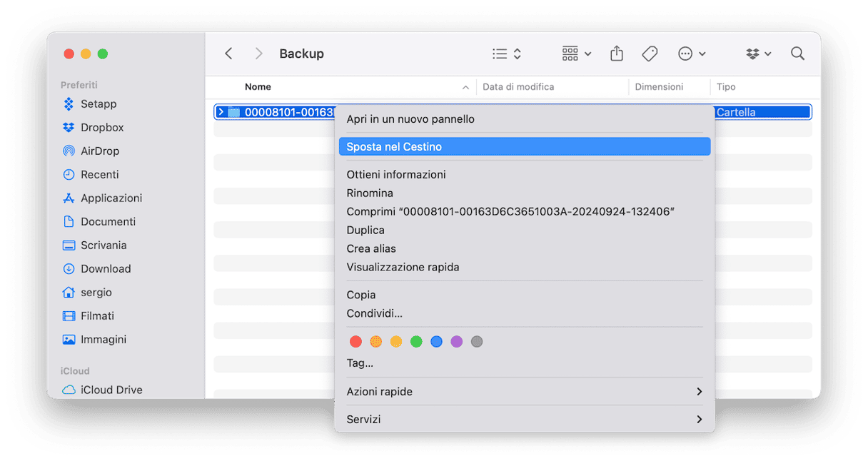868x461 pixels.
Task: Apply the green tag color
Action: [x=416, y=342]
